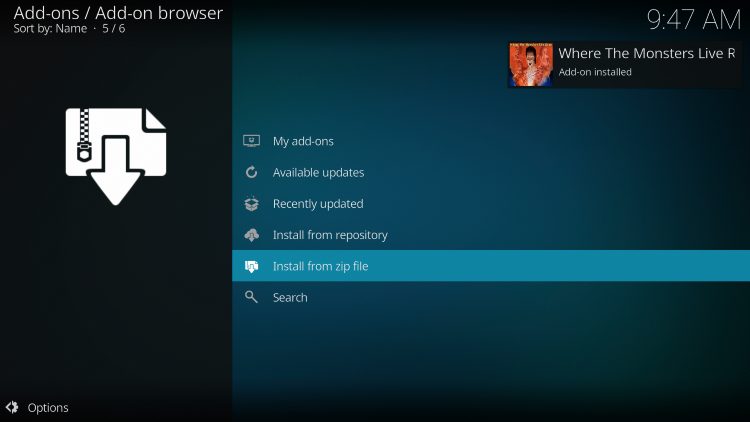Select Available updates entry

491,172
